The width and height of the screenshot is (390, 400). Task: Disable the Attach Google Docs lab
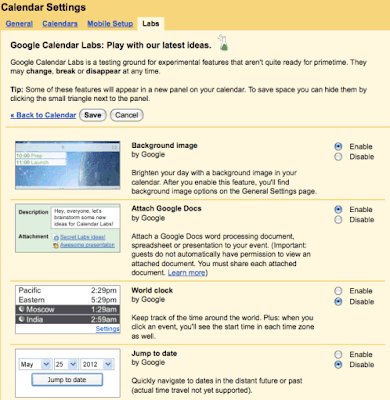(338, 220)
